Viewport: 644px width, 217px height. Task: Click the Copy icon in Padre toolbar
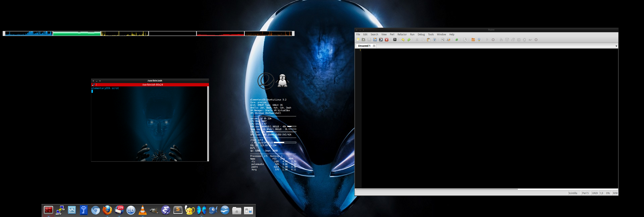coord(423,40)
